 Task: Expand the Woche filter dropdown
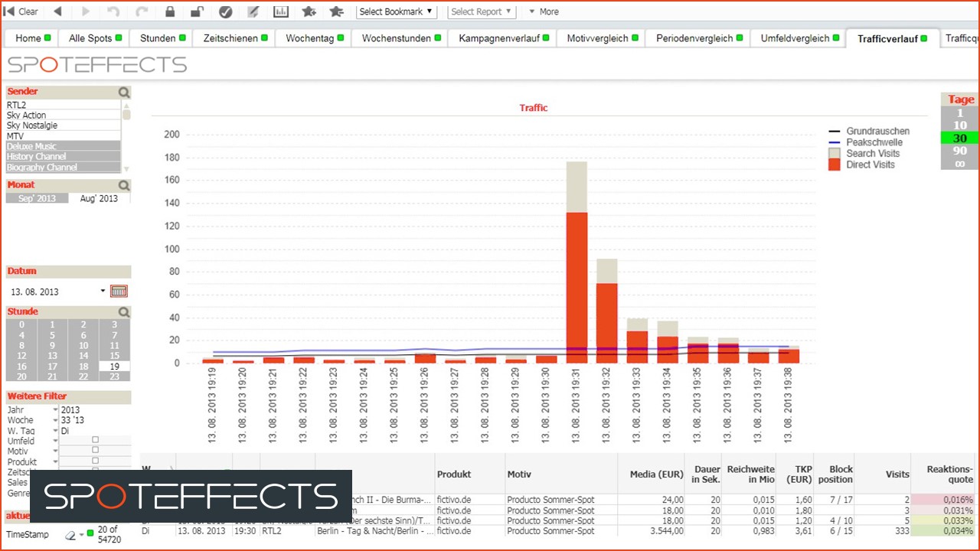55,420
